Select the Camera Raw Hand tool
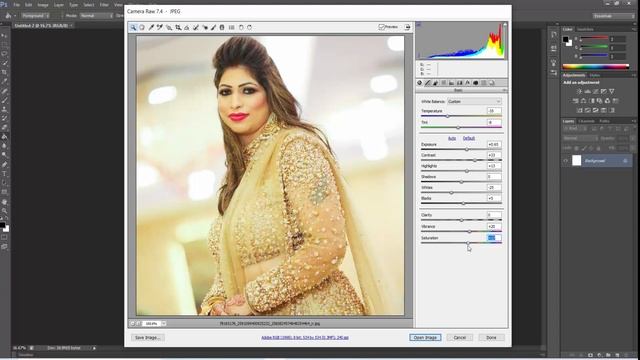This screenshot has height=360, width=640. pos(142,27)
